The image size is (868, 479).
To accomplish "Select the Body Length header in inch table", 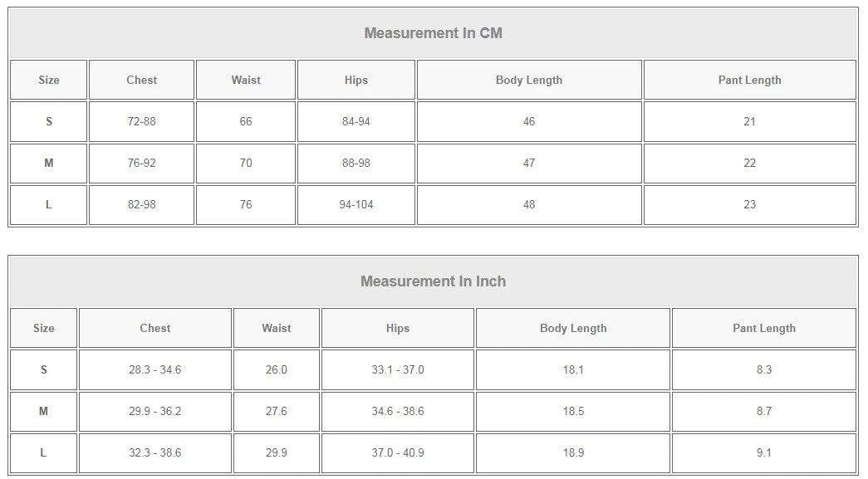I will point(573,329).
